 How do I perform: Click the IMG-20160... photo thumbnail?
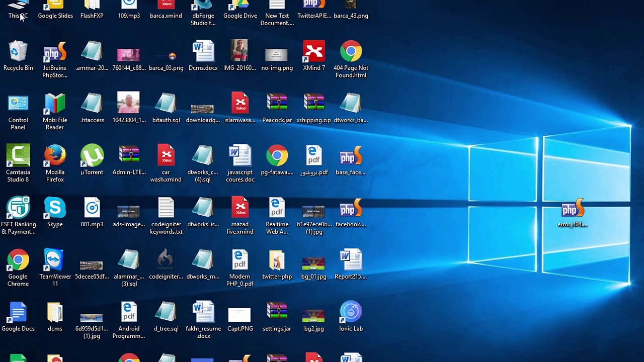[240, 56]
